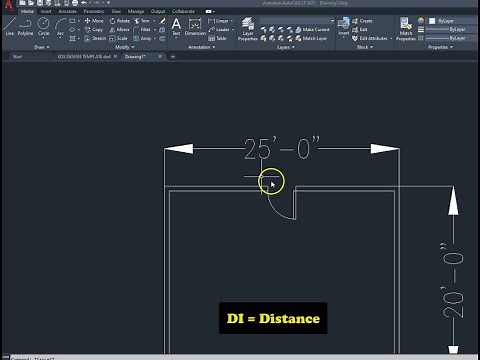
Task: Click the Leader tool
Action: click(x=219, y=30)
